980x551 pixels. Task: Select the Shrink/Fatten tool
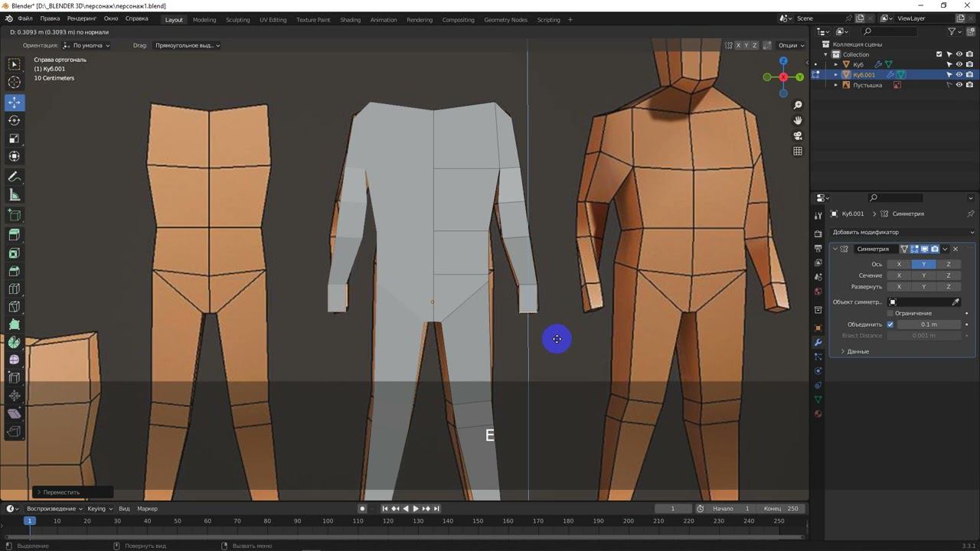pos(15,396)
